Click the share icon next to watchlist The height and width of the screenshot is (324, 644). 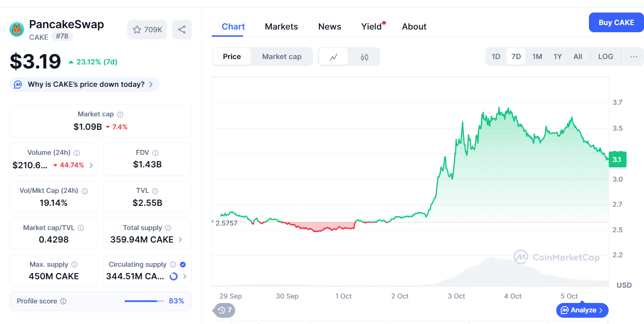point(182,30)
